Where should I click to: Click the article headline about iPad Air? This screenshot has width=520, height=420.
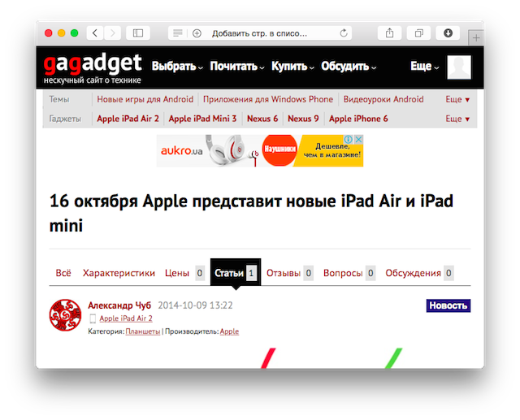[x=251, y=214]
